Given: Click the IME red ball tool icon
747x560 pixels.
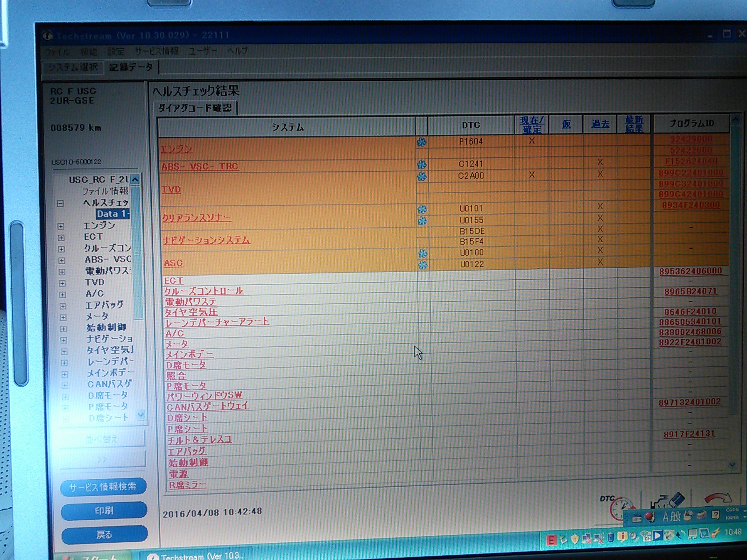Looking at the screenshot, I should (x=649, y=517).
